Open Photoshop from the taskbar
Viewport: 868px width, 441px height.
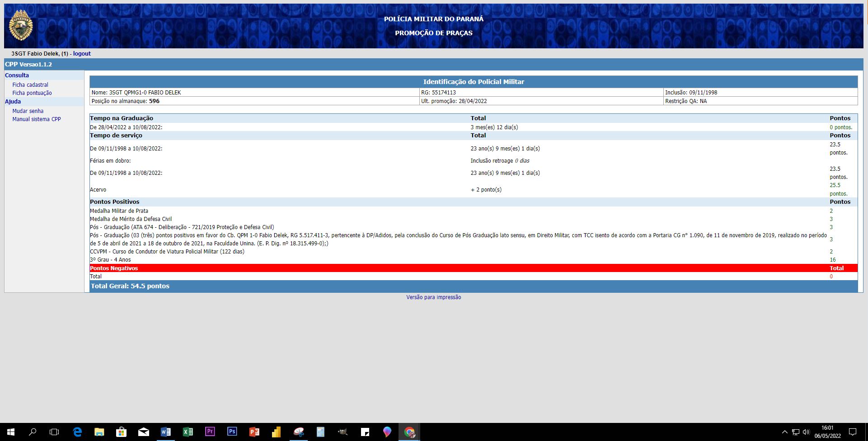[x=232, y=432]
